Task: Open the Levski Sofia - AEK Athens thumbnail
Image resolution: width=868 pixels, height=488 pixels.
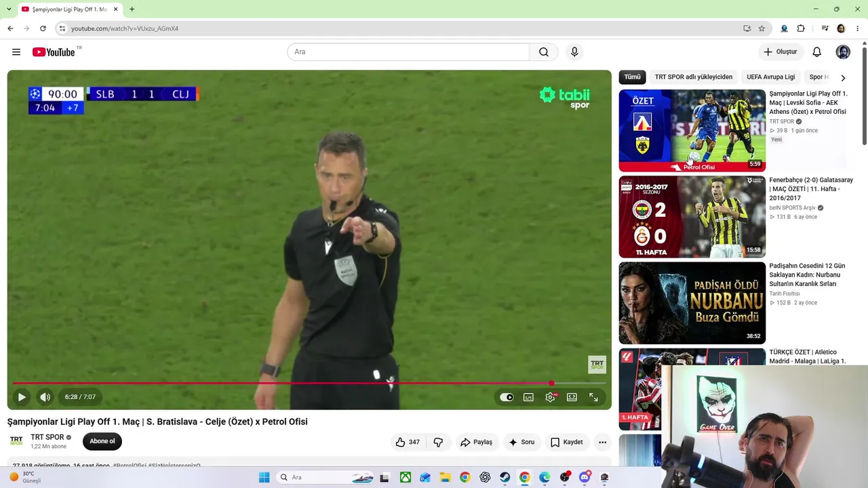Action: pos(692,131)
